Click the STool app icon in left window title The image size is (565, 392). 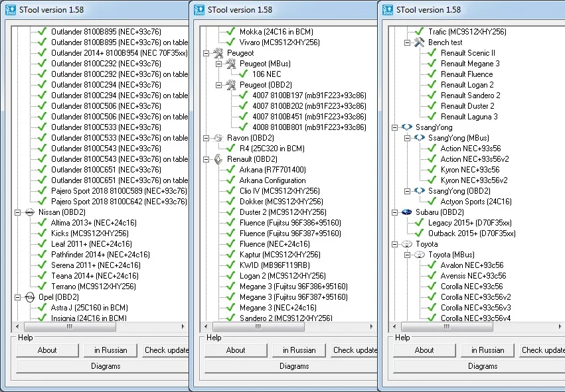pyautogui.click(x=11, y=10)
